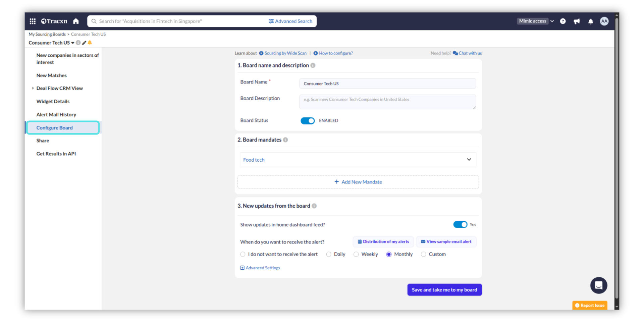Go to Widget Details in sidebar
Screen dimensions: 644x322
[53, 101]
